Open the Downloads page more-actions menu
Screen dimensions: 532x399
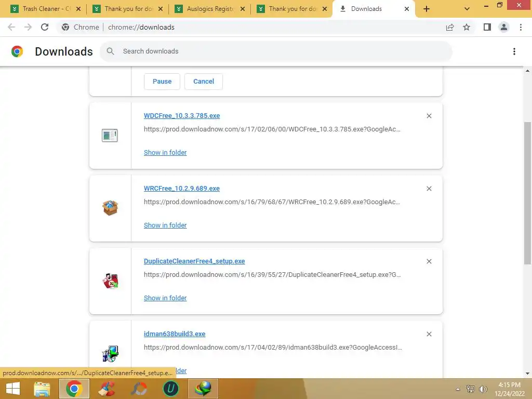[514, 51]
